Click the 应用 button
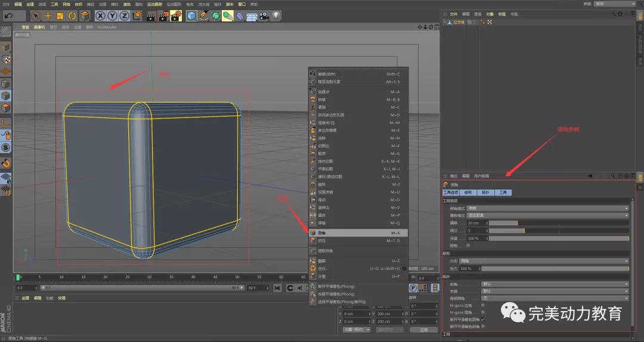644x342 pixels. (x=423, y=329)
